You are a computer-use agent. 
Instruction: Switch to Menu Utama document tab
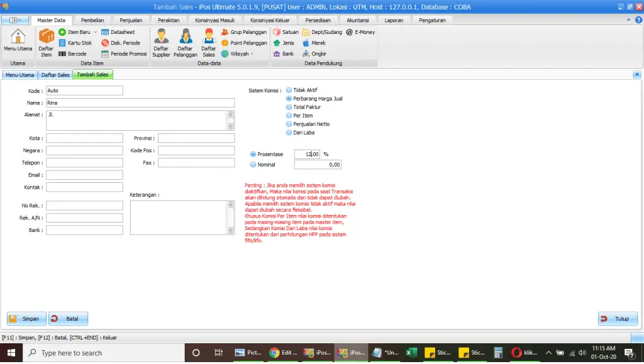tap(19, 75)
